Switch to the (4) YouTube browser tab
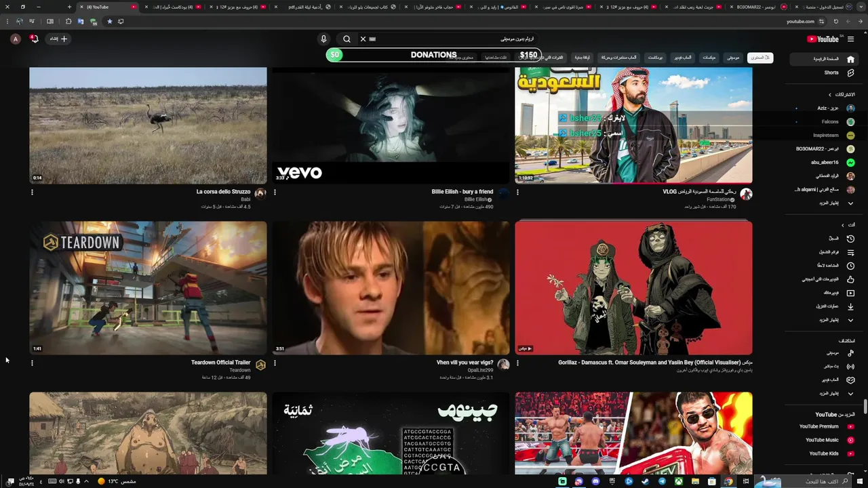This screenshot has height=488, width=868. coord(108,7)
